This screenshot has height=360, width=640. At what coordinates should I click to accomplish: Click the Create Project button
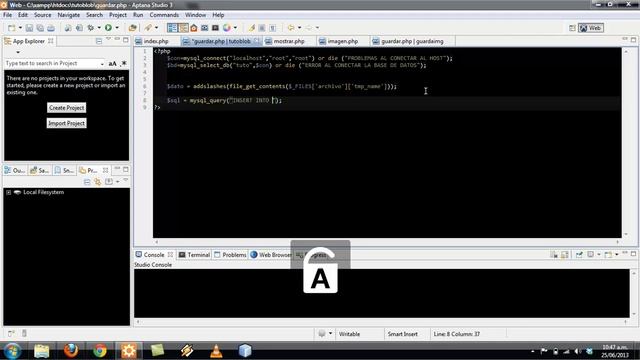point(67,108)
